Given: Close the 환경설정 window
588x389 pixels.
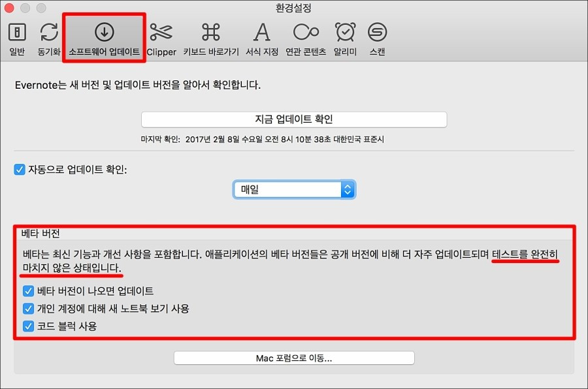Looking at the screenshot, I should [x=8, y=8].
